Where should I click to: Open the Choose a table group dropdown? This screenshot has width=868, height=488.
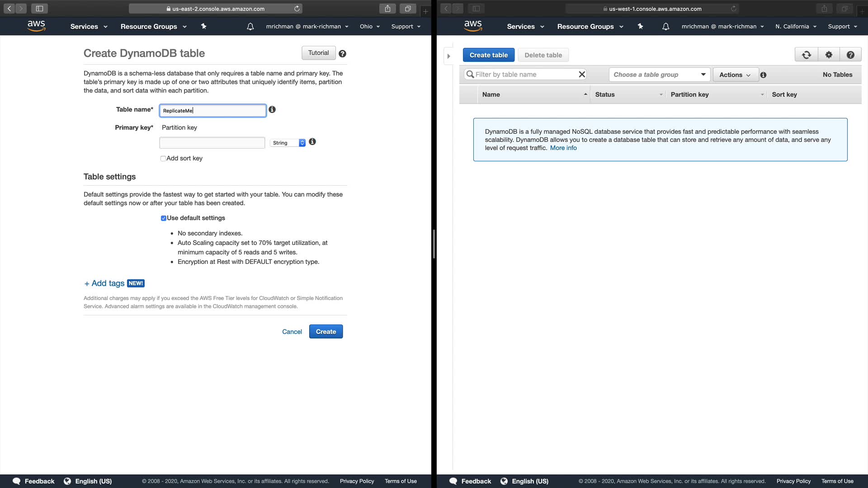point(659,75)
